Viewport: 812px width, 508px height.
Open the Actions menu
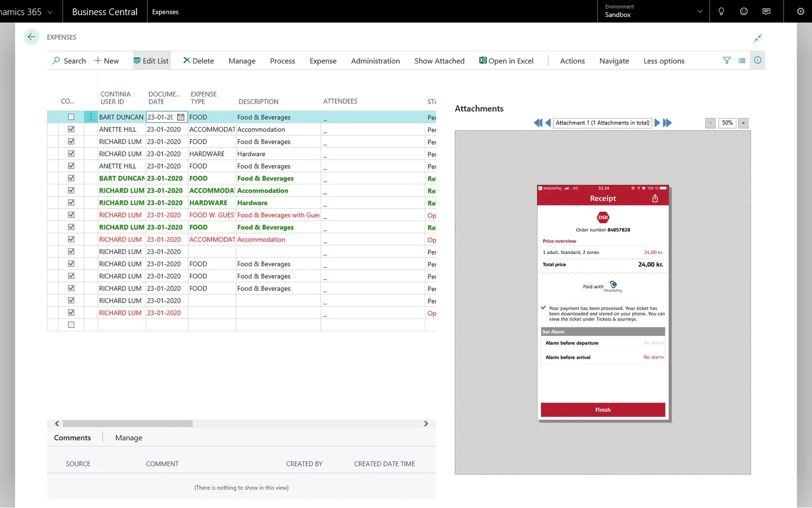(572, 61)
